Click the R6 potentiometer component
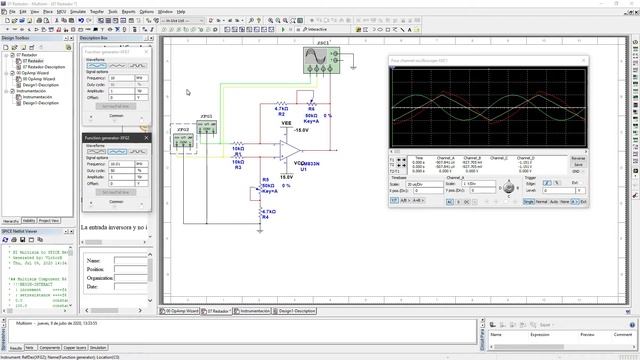Image resolution: width=640 pixels, height=360 pixels. point(311,103)
